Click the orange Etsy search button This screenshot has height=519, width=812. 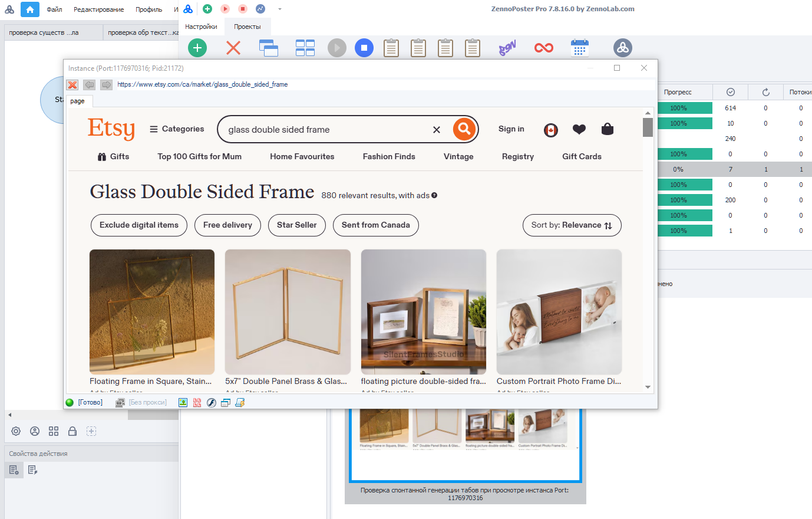tap(464, 129)
